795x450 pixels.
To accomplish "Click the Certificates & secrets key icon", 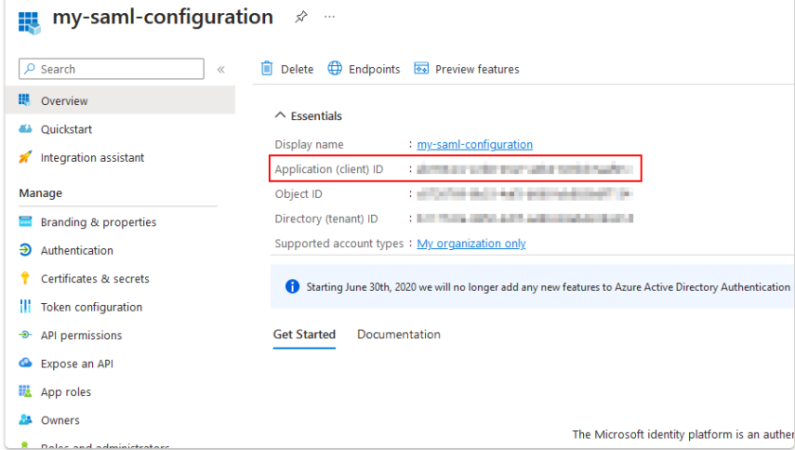I will point(25,278).
